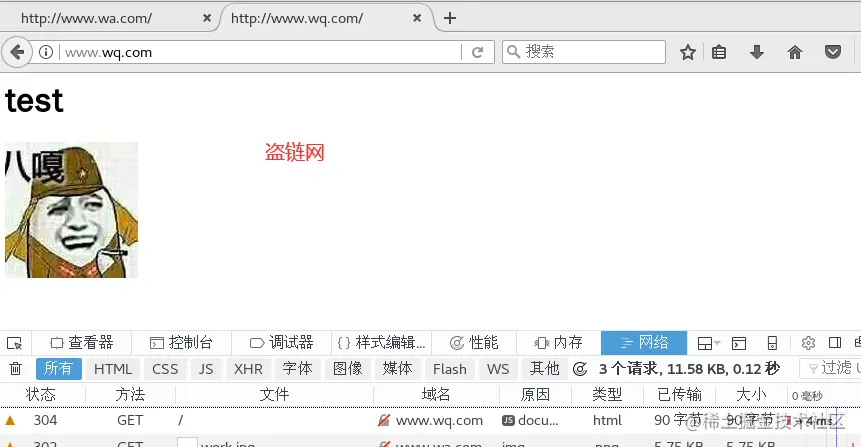861x447 pixels.
Task: Clear network requests with the trash icon
Action: tap(15, 369)
